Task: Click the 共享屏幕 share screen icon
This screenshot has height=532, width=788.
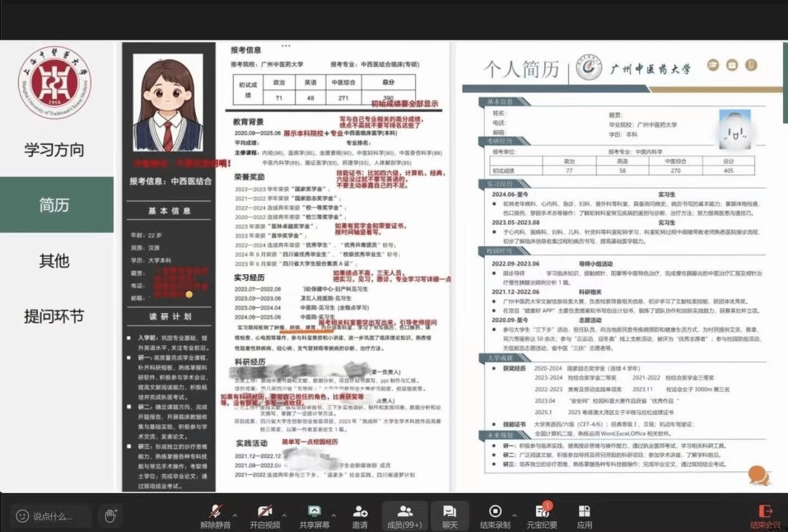Action: [x=314, y=511]
